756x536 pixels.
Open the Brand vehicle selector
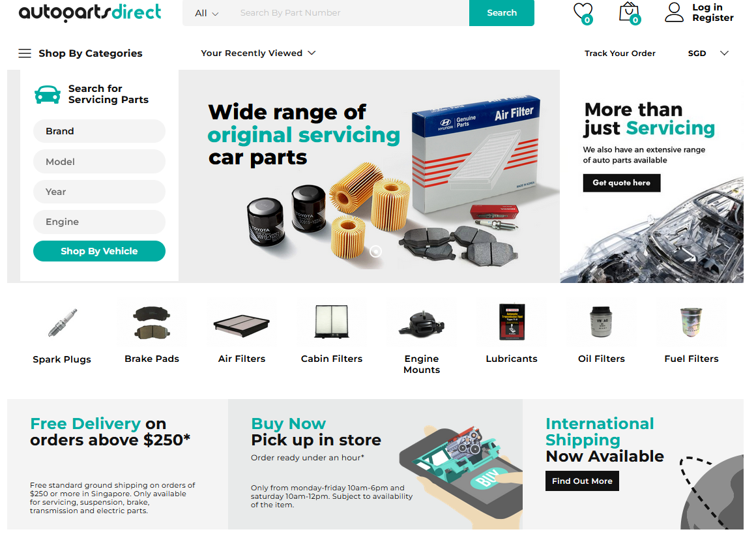tap(99, 131)
